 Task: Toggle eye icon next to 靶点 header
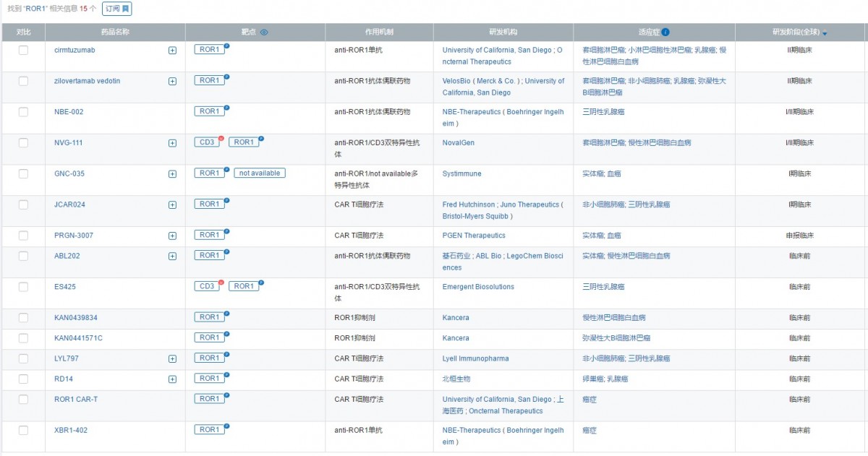point(264,33)
